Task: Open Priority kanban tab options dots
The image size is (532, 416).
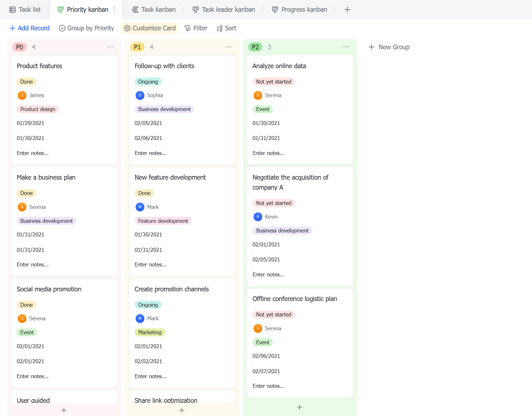Action: point(114,10)
